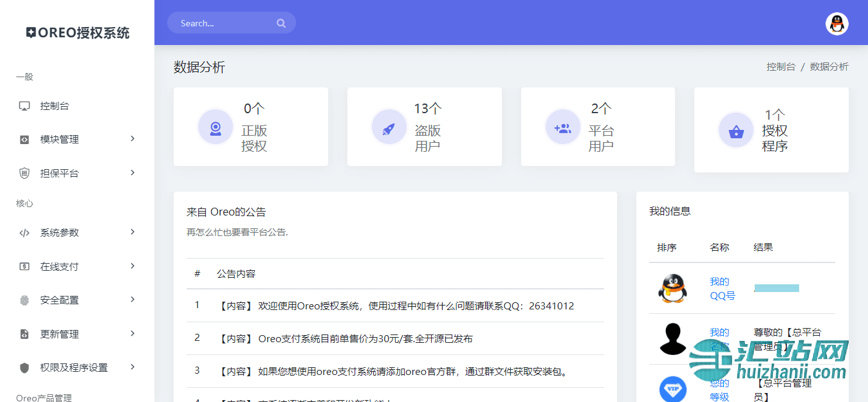Click the 0个 正版授权 stat card
Image resolution: width=868 pixels, height=402 pixels.
coord(251,127)
